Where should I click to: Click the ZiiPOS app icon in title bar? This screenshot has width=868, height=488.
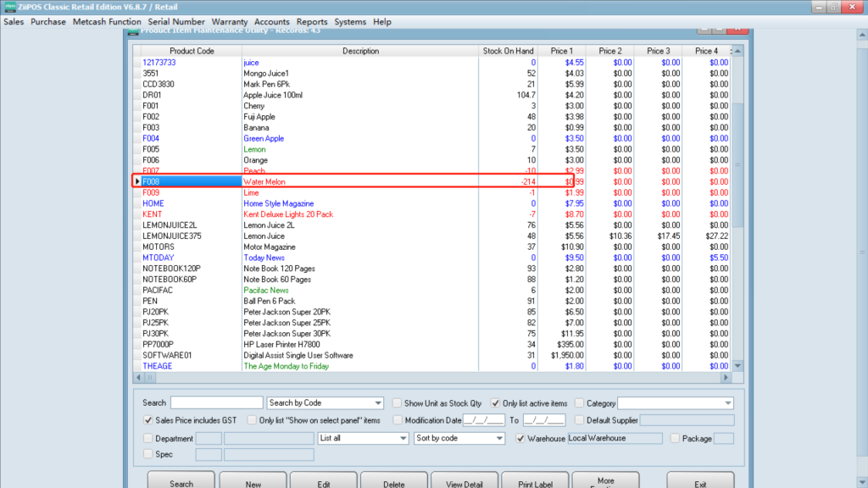click(x=10, y=7)
